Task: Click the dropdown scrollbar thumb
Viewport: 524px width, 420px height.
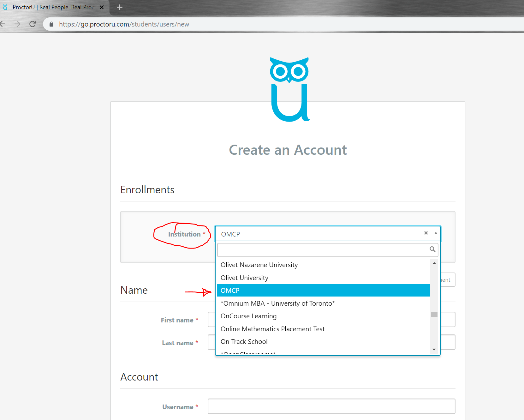Action: tap(434, 314)
